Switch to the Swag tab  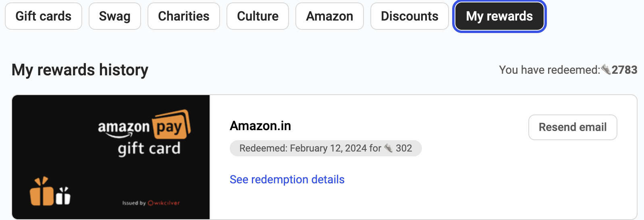pos(115,16)
